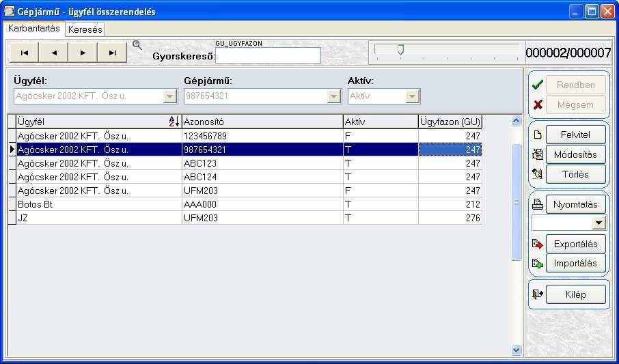Click the 276 Ügyfazon cell
Viewport: 619px width, 364px height.
(x=450, y=218)
